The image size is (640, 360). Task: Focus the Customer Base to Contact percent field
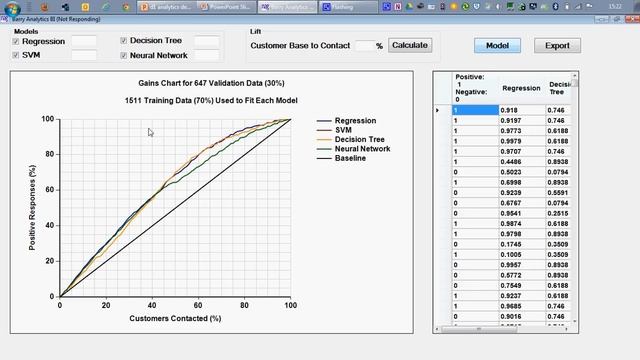coord(364,46)
